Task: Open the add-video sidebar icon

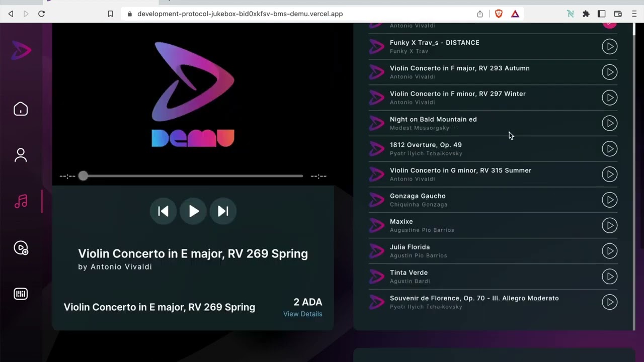Action: click(x=21, y=248)
